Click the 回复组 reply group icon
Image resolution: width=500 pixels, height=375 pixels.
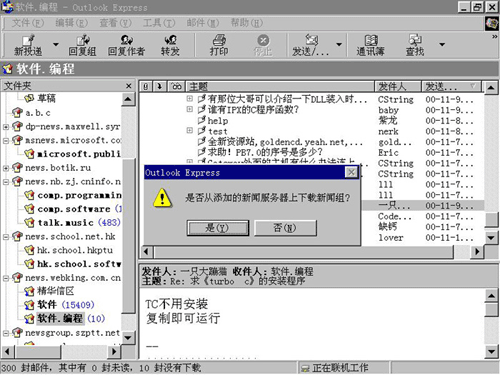pos(82,45)
